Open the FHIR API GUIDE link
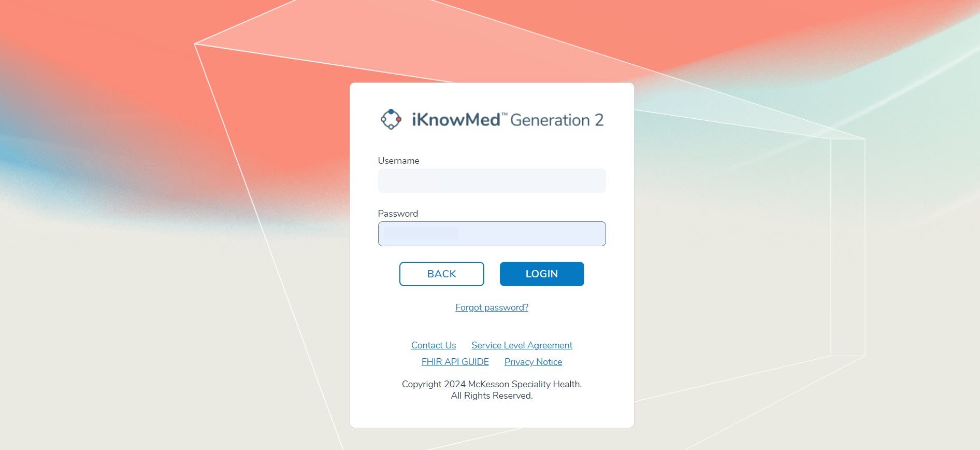 pos(455,362)
